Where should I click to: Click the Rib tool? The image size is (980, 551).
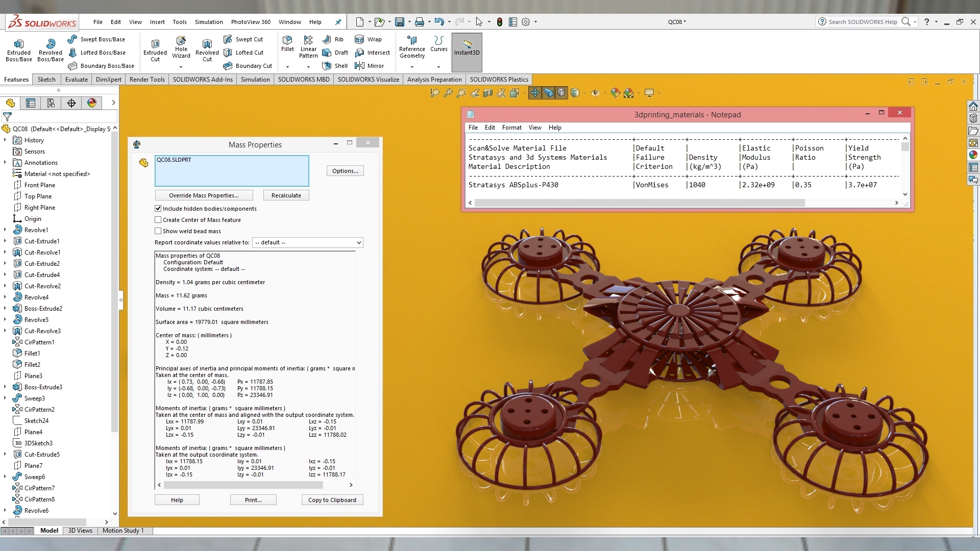pos(333,39)
